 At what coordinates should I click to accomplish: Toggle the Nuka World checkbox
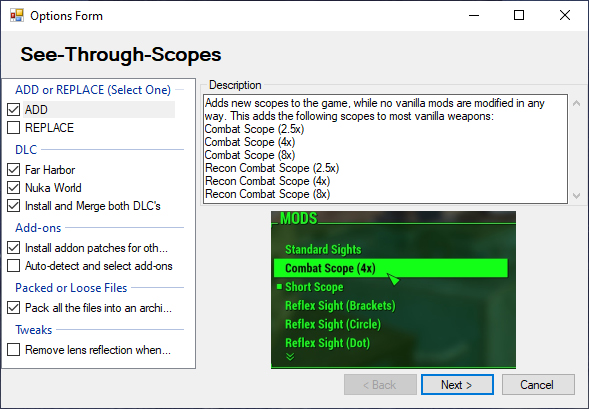[x=14, y=188]
